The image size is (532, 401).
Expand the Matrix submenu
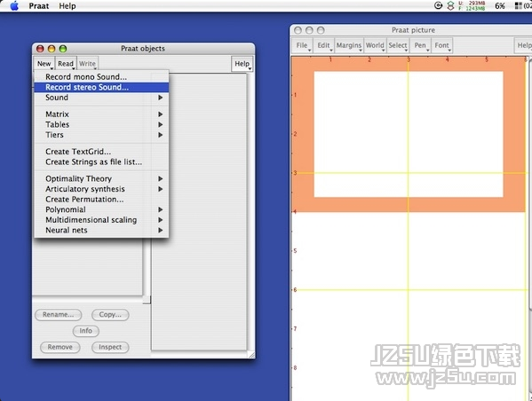point(101,114)
